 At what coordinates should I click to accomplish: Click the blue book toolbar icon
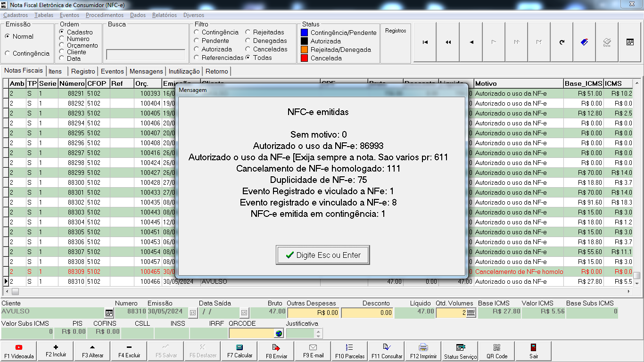(585, 42)
